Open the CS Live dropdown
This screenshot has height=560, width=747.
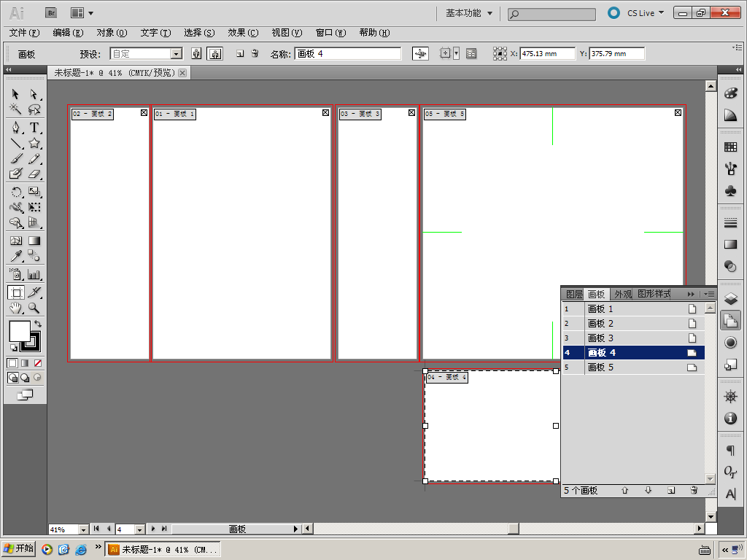tap(645, 13)
